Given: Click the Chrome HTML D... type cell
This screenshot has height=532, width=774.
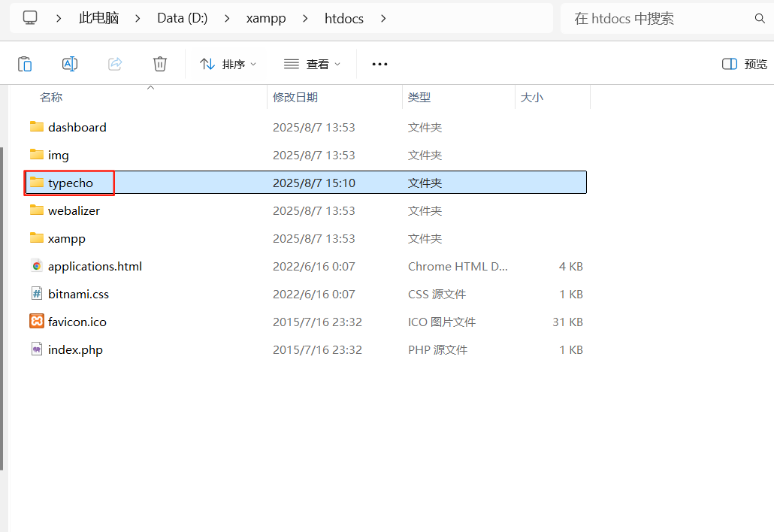Looking at the screenshot, I should coord(458,267).
